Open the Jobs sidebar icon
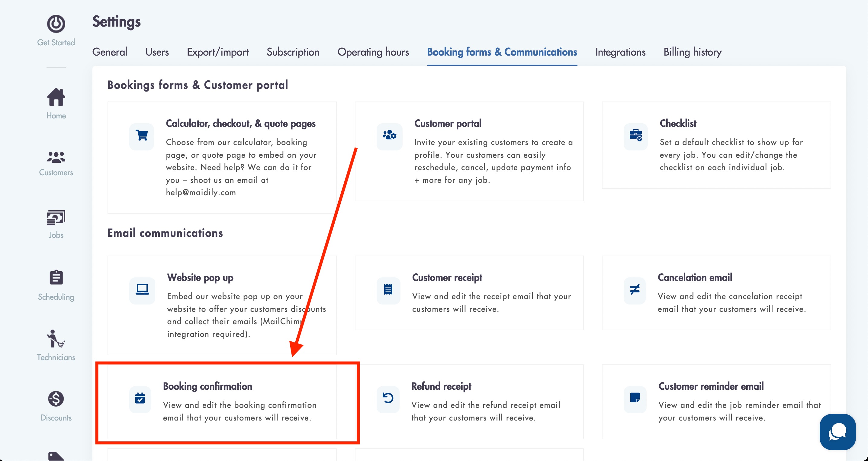This screenshot has width=868, height=461. point(56,218)
